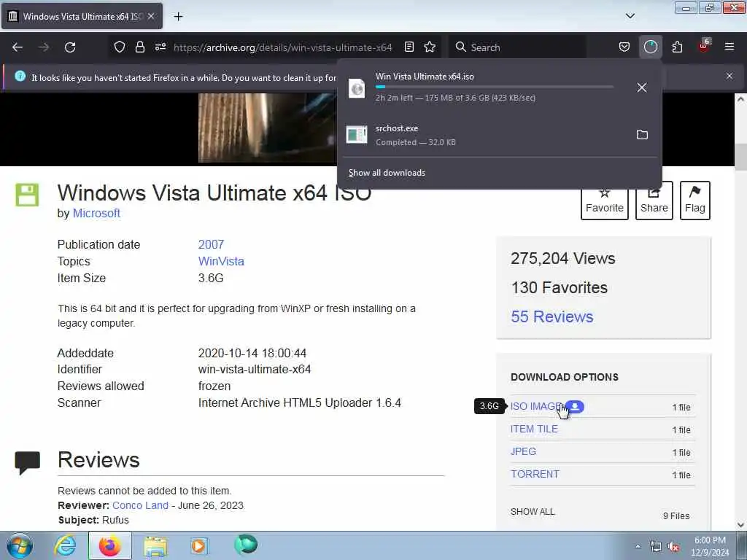The image size is (747, 560).
Task: Open the JPEG download option
Action: (x=523, y=451)
